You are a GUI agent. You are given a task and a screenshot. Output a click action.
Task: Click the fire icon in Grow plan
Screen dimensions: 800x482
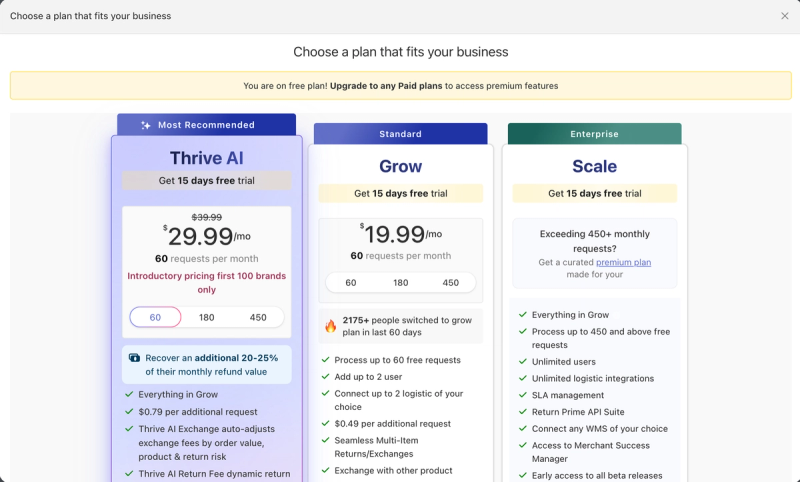(x=331, y=326)
